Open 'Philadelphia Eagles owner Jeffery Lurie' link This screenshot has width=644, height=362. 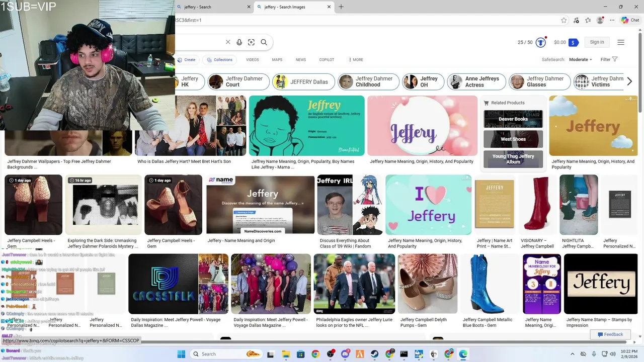(x=354, y=322)
